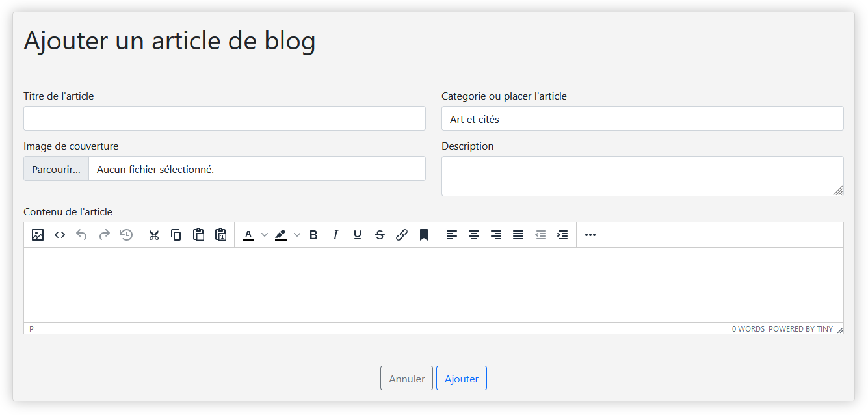This screenshot has height=415, width=868.
Task: Open highlight color dropdown arrow
Action: coord(297,235)
